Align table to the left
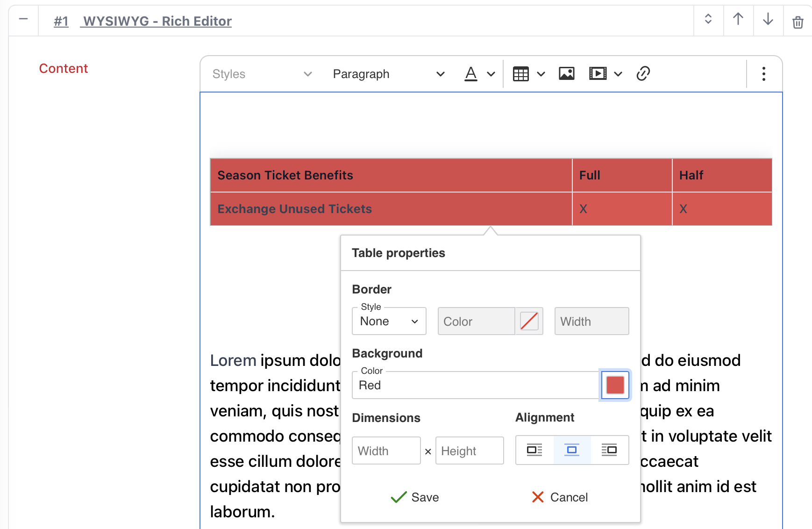The image size is (812, 529). (534, 450)
